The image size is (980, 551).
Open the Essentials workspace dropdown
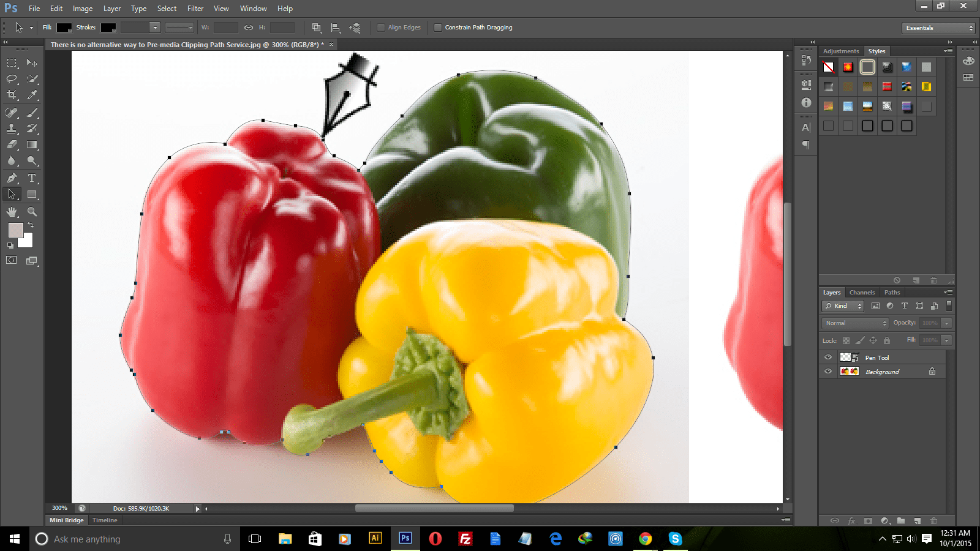pos(938,28)
